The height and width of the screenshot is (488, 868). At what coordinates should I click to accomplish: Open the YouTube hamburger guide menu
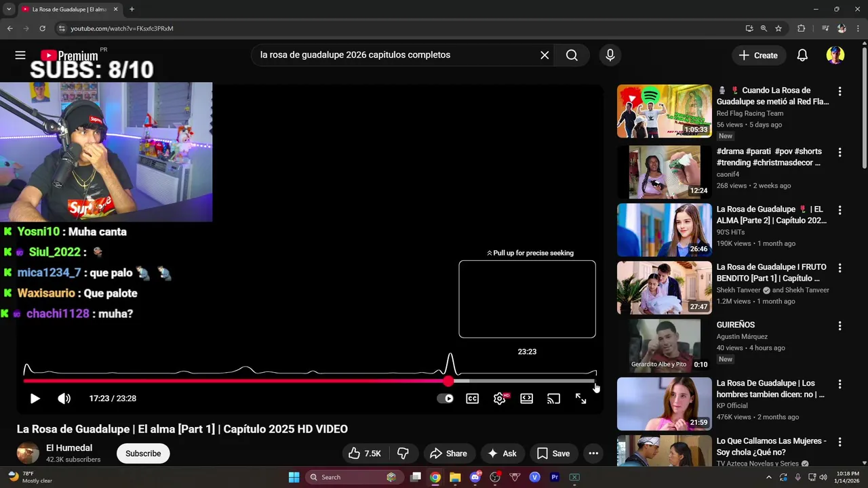point(20,55)
